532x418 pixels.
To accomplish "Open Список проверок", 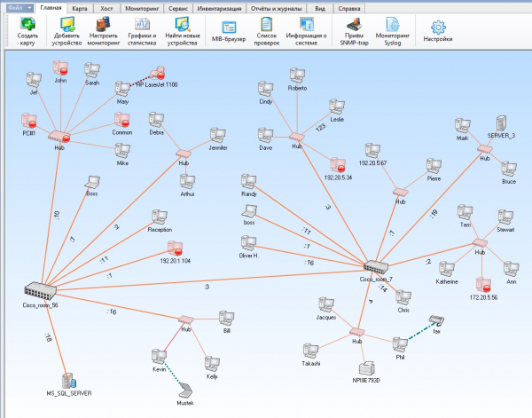I will pos(266,27).
